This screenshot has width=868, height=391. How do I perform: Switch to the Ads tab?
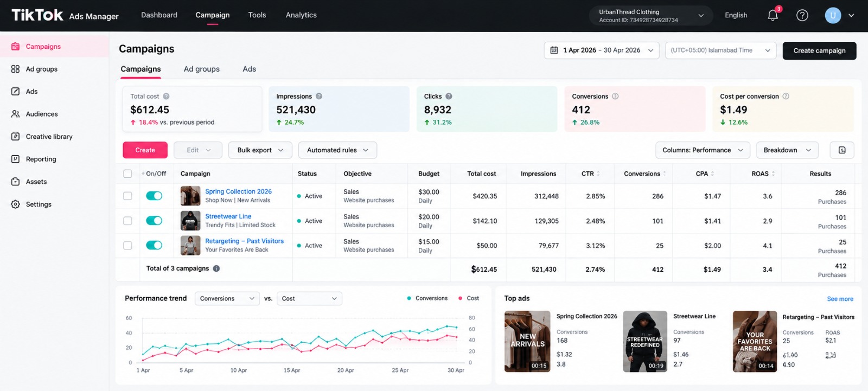pos(250,69)
